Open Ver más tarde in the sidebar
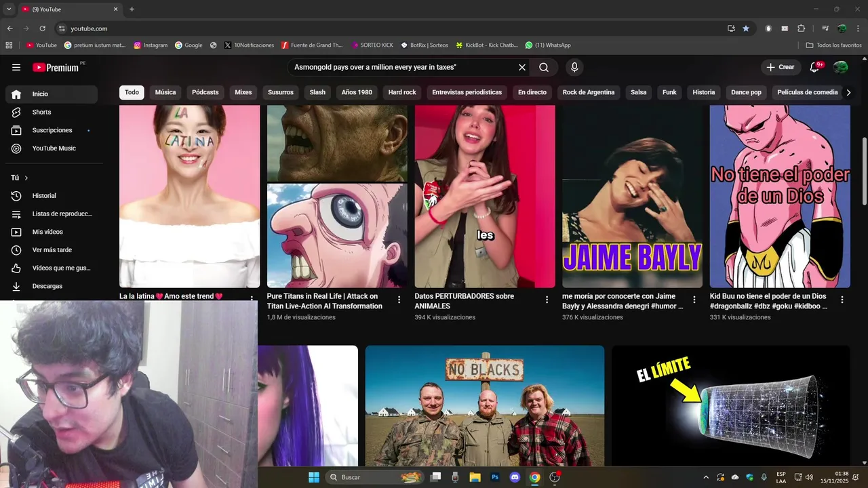Viewport: 868px width, 488px height. (x=52, y=250)
